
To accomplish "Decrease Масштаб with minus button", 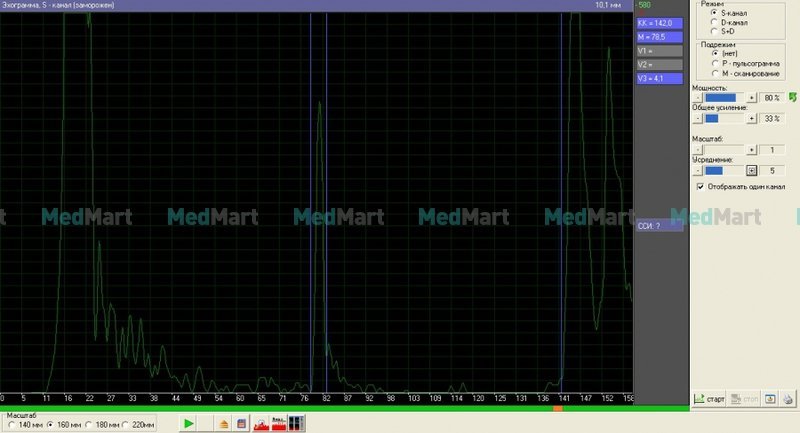I will [x=697, y=149].
